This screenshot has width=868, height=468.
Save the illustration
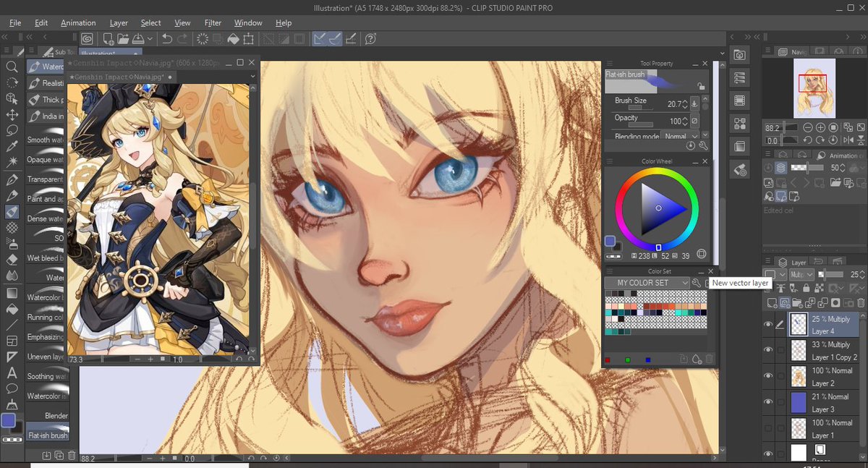pyautogui.click(x=138, y=39)
